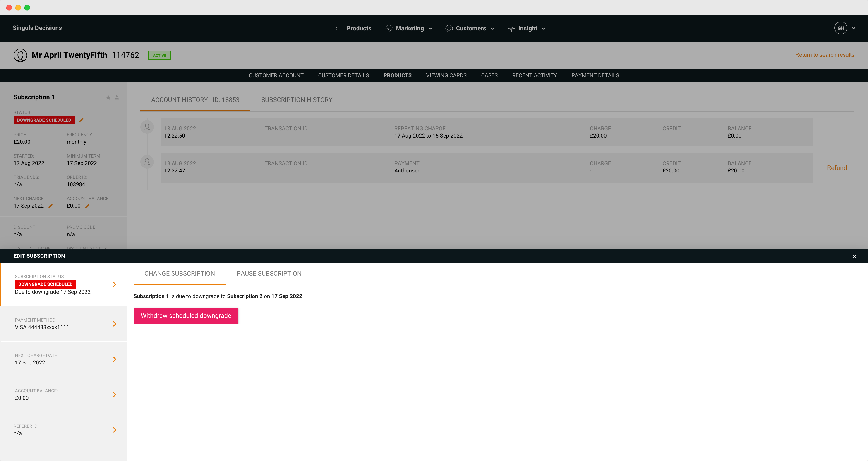868x461 pixels.
Task: Click GH user profile avatar
Action: click(841, 28)
